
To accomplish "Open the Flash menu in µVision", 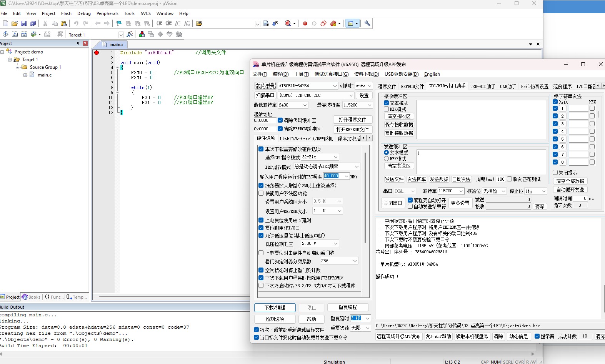I will 66,13.
